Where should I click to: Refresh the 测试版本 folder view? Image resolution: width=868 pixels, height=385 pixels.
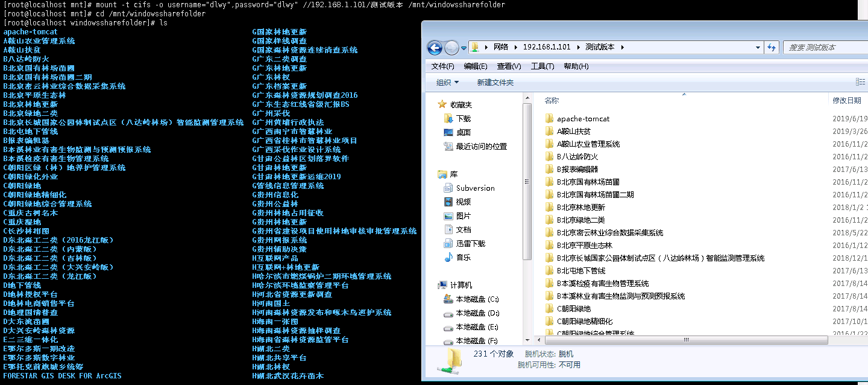coord(772,47)
